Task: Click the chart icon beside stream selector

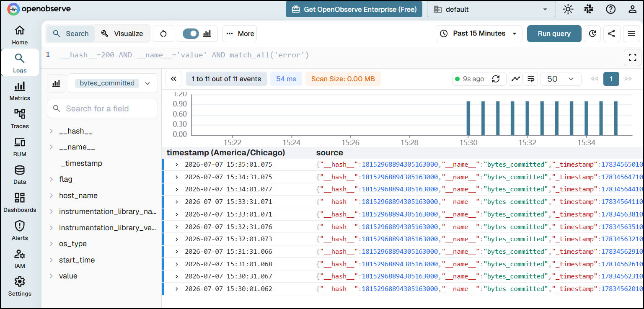Action: click(x=56, y=83)
